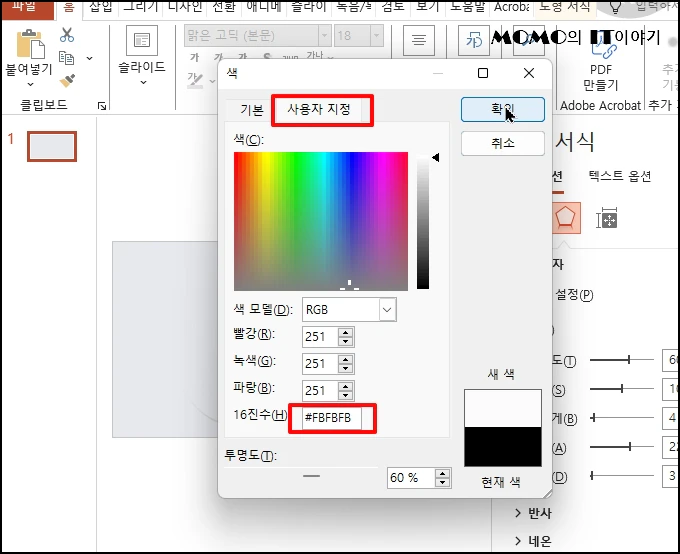
Task: Select the Effects pentagon icon
Action: click(566, 217)
